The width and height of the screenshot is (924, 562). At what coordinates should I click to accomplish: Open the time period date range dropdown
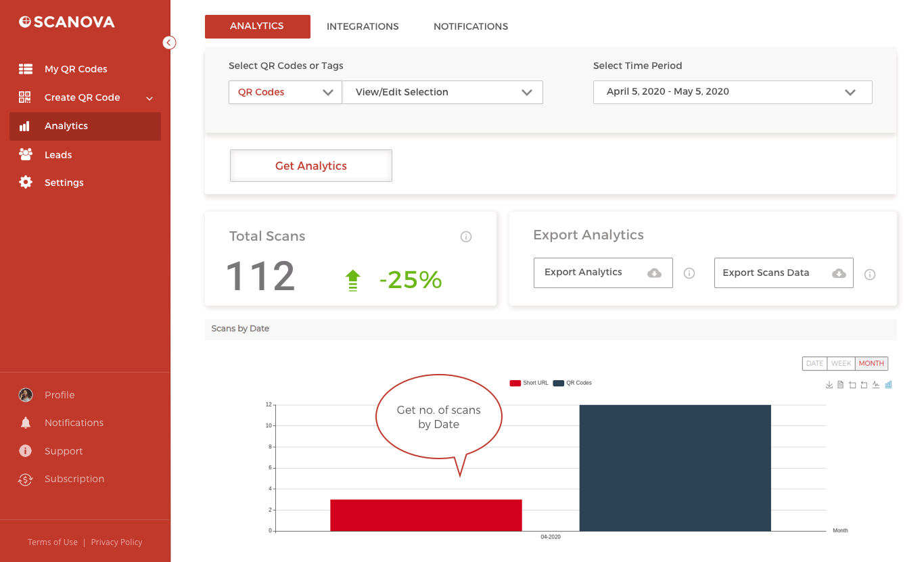click(733, 92)
